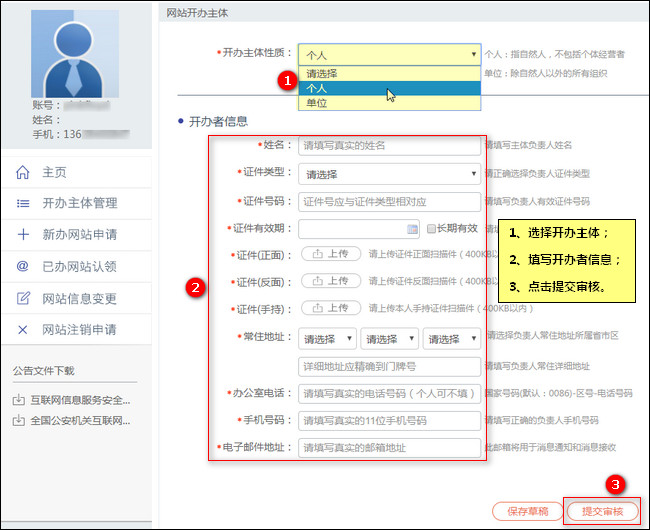Open the 证件类型 dropdown
This screenshot has height=530, width=650.
click(389, 174)
